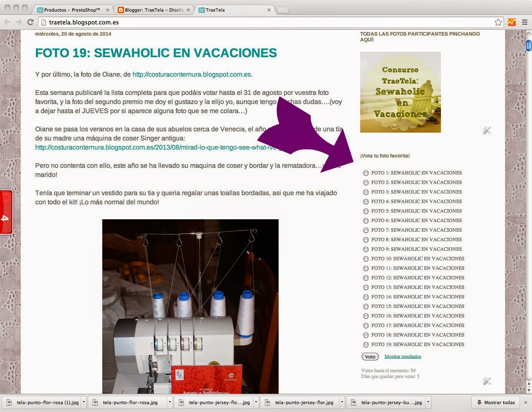532x412 pixels.
Task: Select FOTO 16: SEWAHOLIC EN VACACIONES radio button
Action: tap(366, 316)
